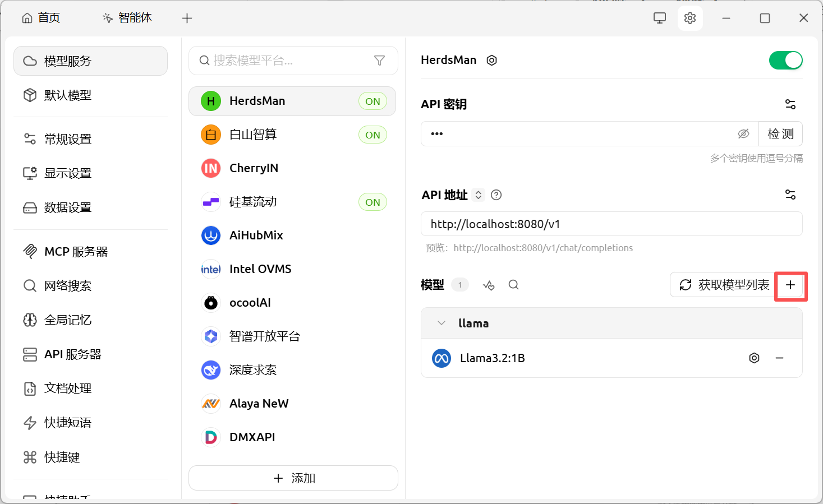Click 智谱开放平台 provider logo
Image resolution: width=823 pixels, height=504 pixels.
click(x=211, y=336)
